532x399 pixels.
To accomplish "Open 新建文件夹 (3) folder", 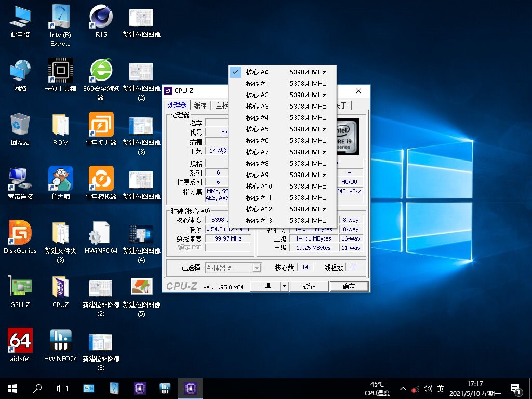I will pyautogui.click(x=60, y=242).
